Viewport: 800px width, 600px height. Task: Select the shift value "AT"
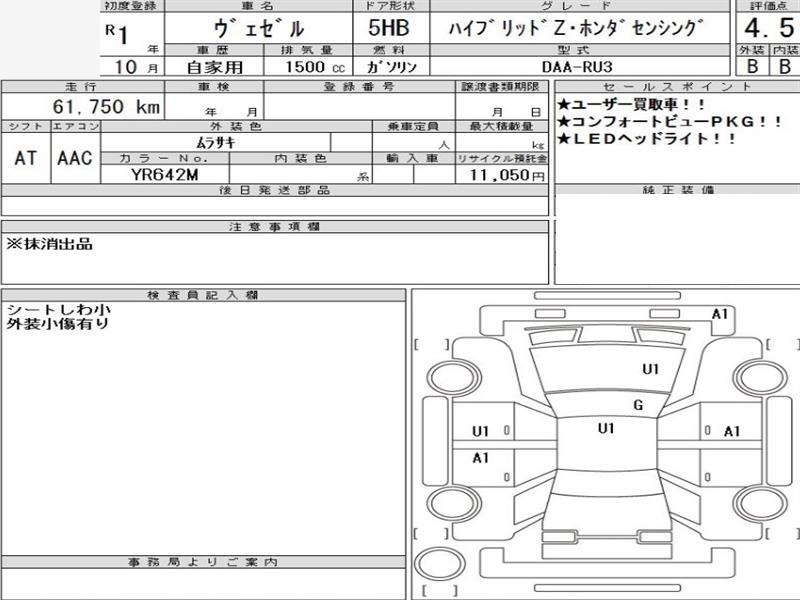(26, 158)
